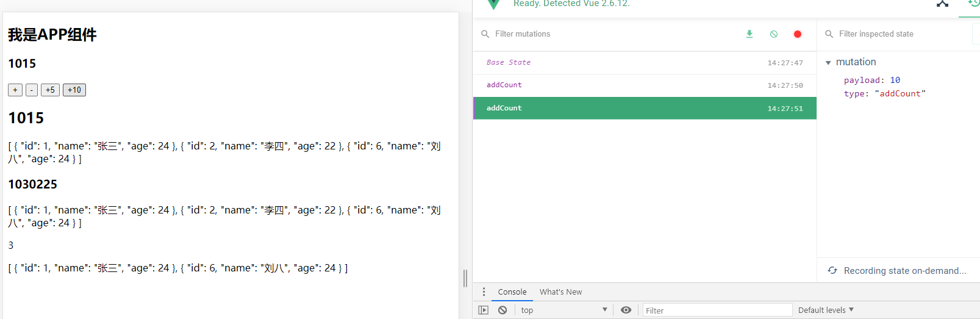Commit all mutations with the download arrow icon
The height and width of the screenshot is (319, 980).
click(749, 34)
